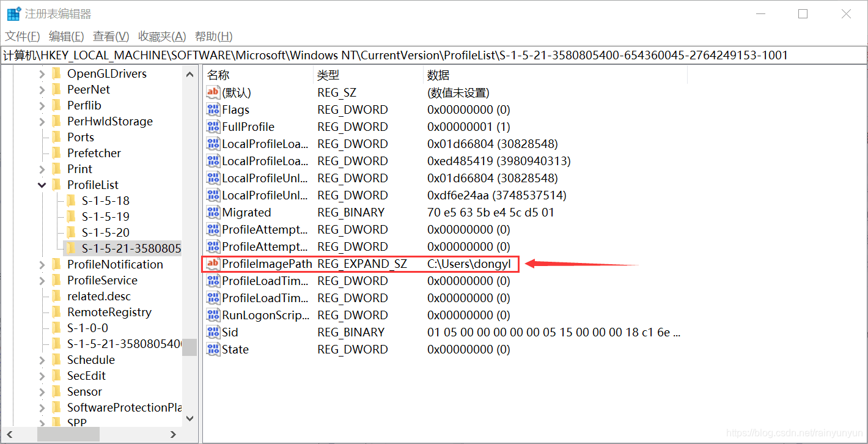Viewport: 868px width, 444px height.
Task: Expand the Print key
Action: [42, 169]
